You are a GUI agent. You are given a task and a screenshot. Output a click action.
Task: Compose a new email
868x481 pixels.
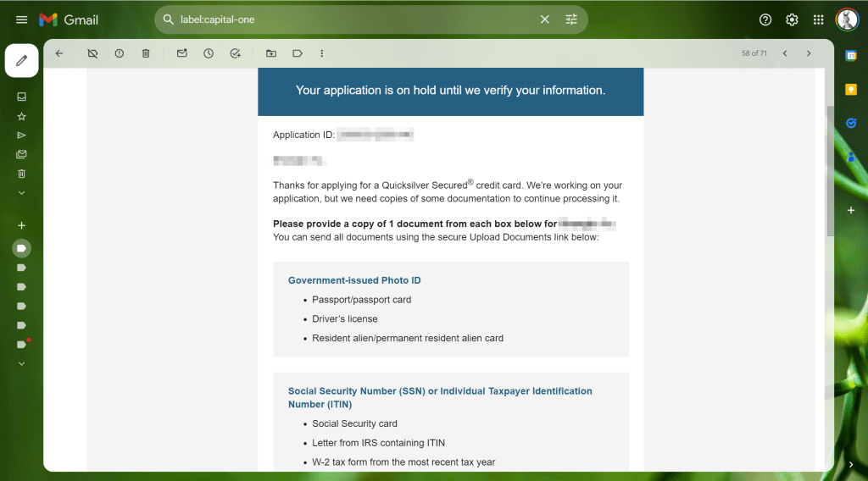pos(21,60)
